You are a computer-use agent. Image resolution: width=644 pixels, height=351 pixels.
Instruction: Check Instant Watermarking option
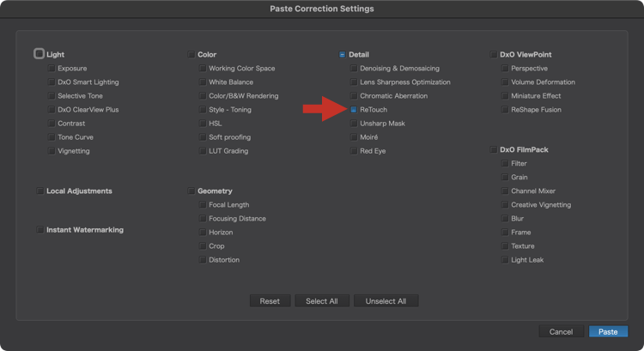coord(39,230)
